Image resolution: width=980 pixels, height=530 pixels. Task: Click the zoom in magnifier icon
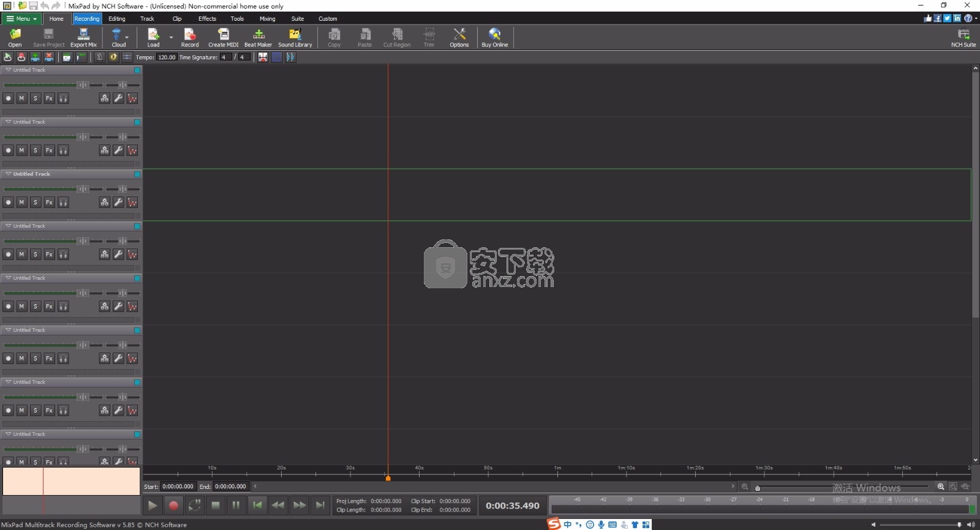[941, 487]
